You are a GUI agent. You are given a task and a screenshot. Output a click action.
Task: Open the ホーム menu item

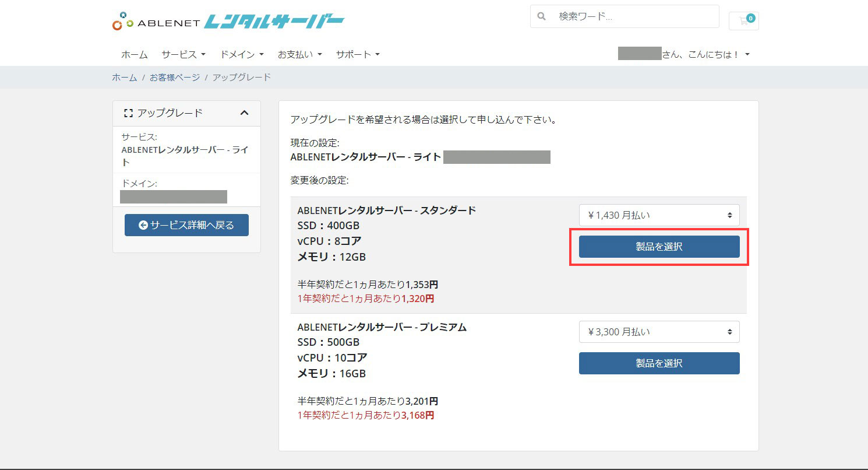[x=134, y=54]
